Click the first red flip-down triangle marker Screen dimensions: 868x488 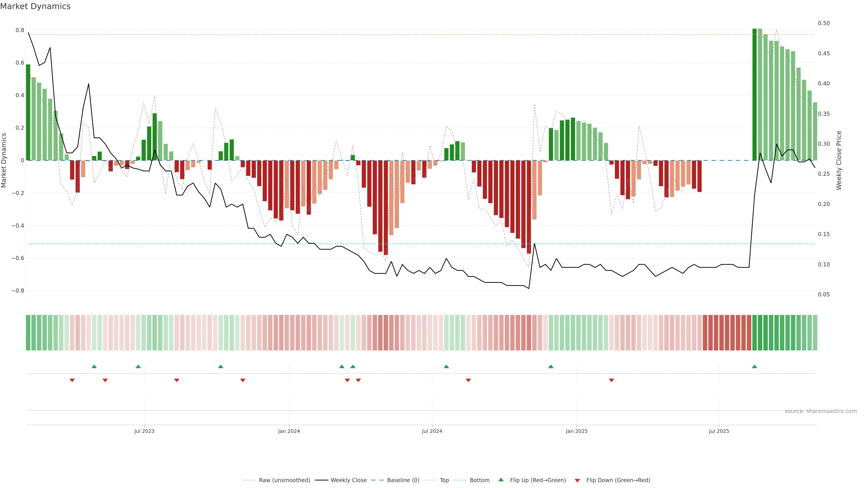[72, 380]
